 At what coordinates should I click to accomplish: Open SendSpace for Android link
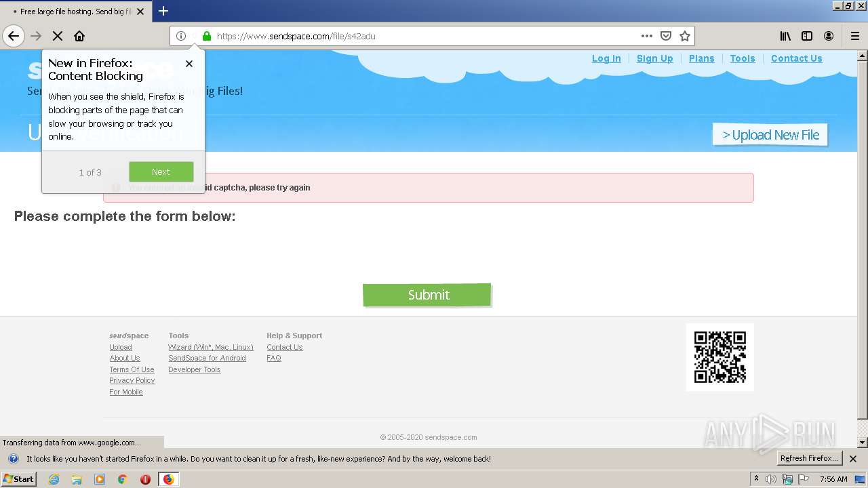click(x=207, y=358)
